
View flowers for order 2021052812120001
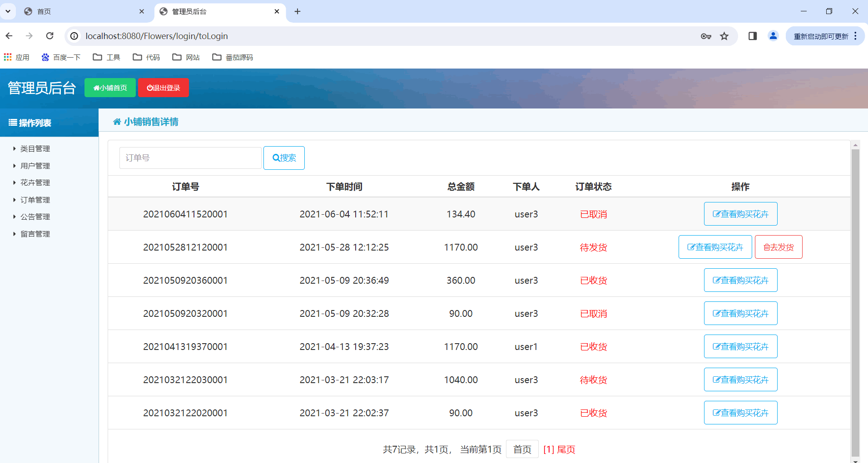point(715,247)
